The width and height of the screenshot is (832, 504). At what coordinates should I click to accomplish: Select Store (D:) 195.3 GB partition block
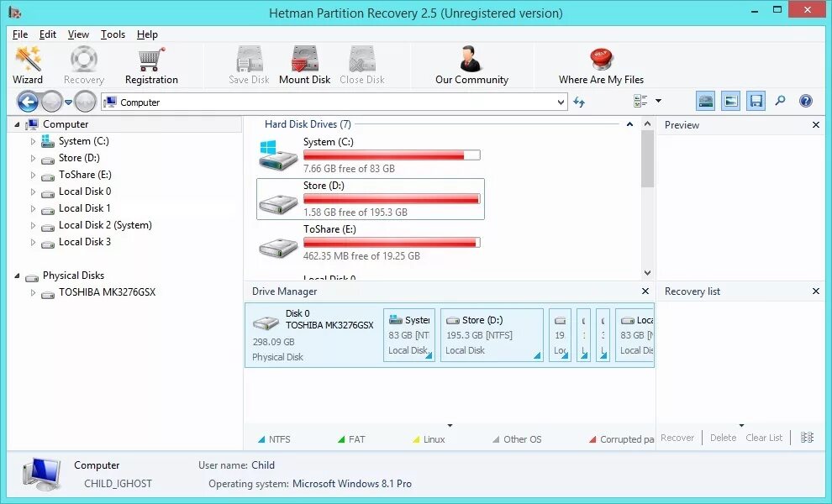pyautogui.click(x=492, y=335)
